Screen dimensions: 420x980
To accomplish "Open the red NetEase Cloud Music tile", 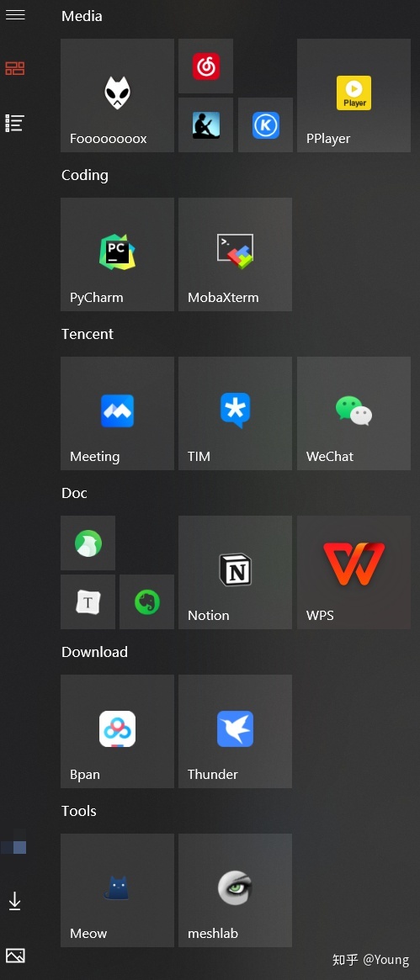I will point(205,66).
